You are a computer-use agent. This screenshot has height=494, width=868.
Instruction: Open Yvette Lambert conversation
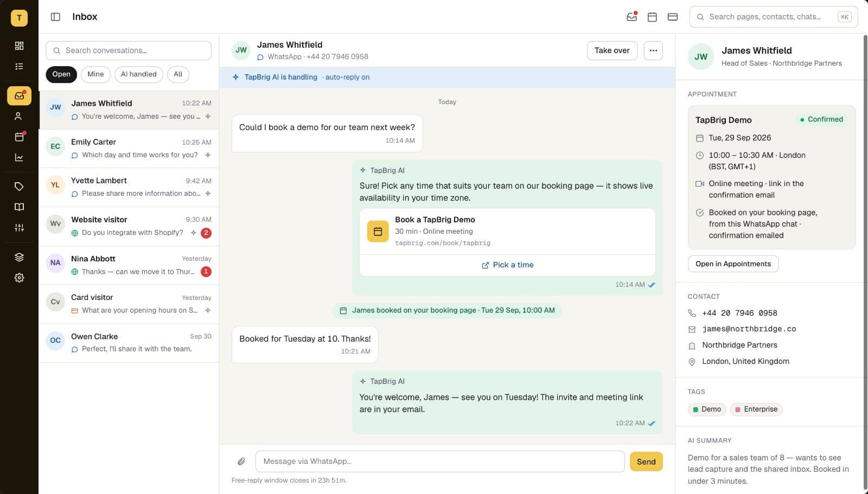click(129, 187)
